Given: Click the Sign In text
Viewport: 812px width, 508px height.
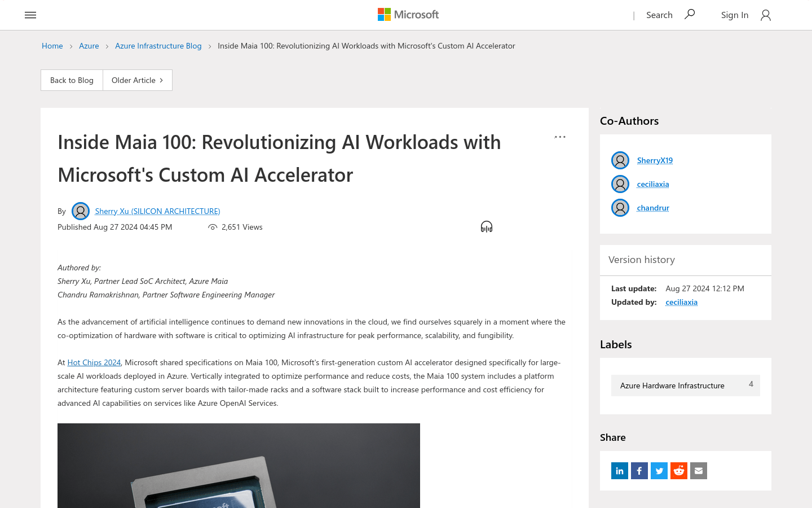Looking at the screenshot, I should [x=735, y=15].
